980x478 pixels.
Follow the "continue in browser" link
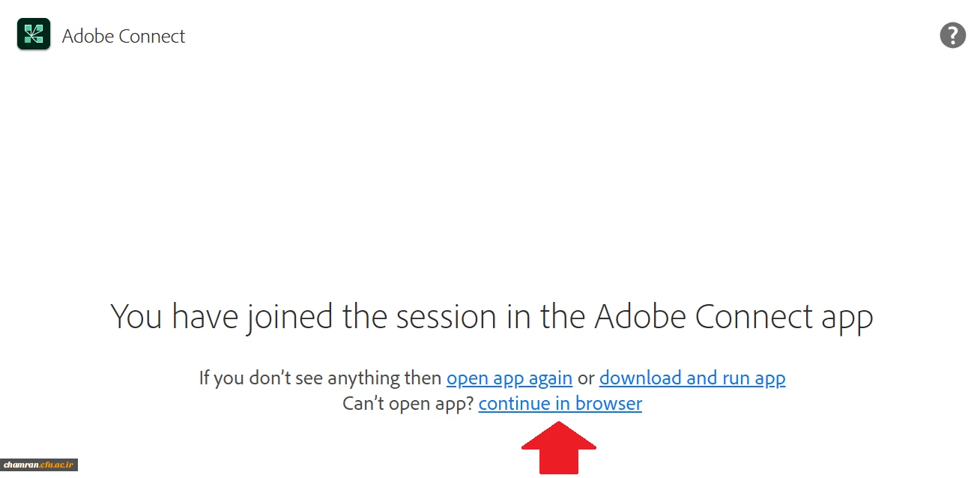(x=560, y=404)
